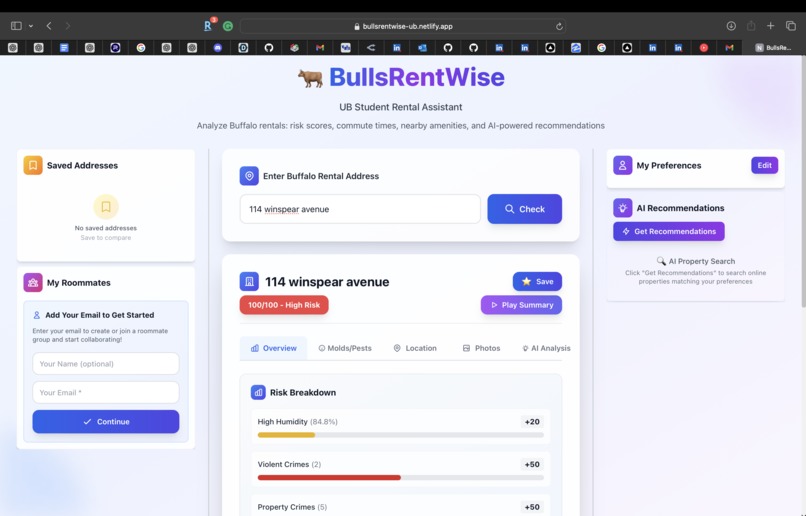This screenshot has height=516, width=806.
Task: Click the No saved addresses text
Action: click(x=106, y=228)
